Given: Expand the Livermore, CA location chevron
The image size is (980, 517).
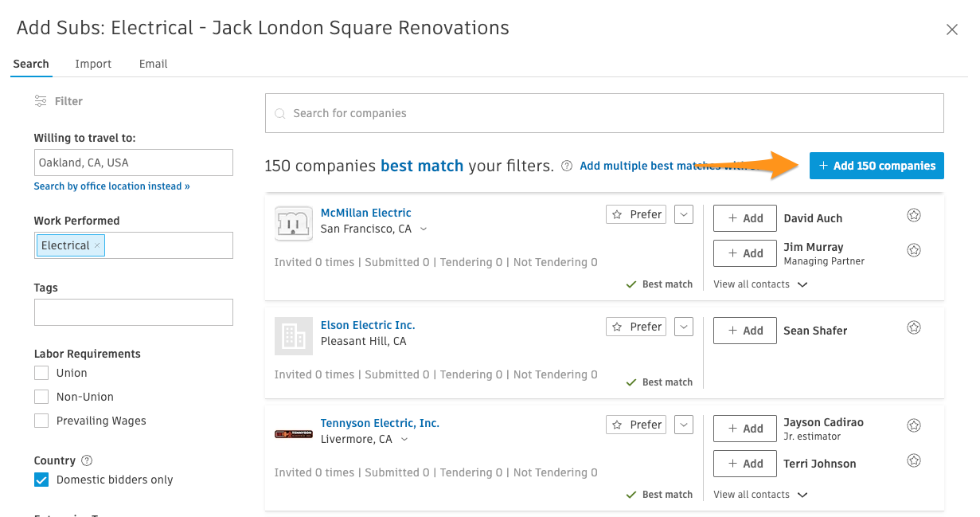Looking at the screenshot, I should point(404,440).
